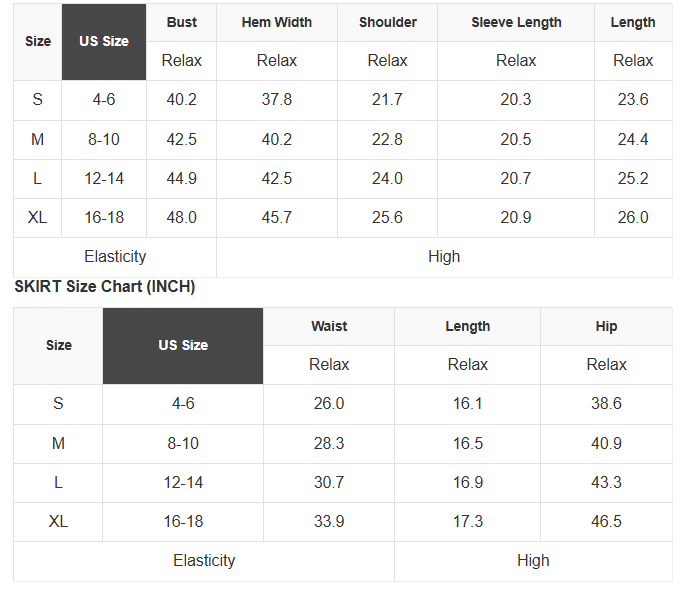This screenshot has width=695, height=602.
Task: Click the Hem Width column header
Action: [277, 22]
